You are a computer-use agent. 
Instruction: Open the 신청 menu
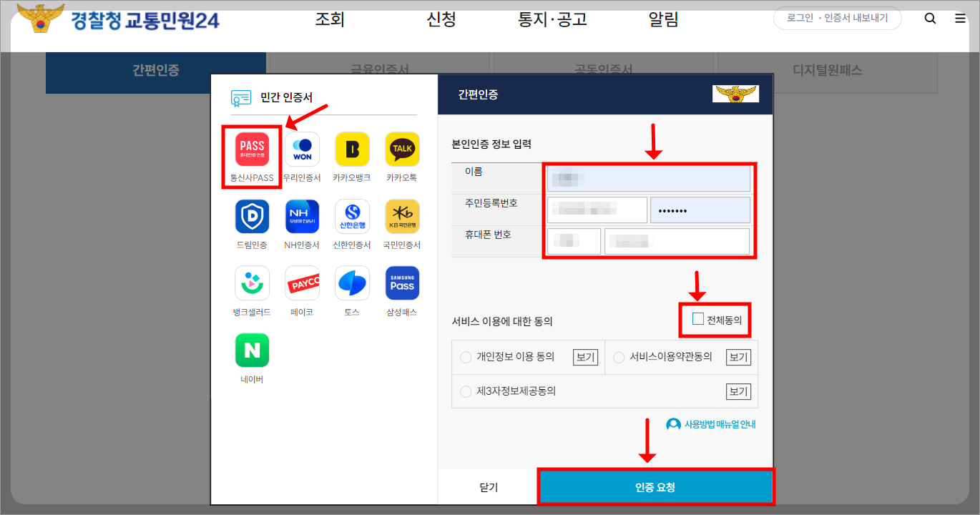click(441, 19)
